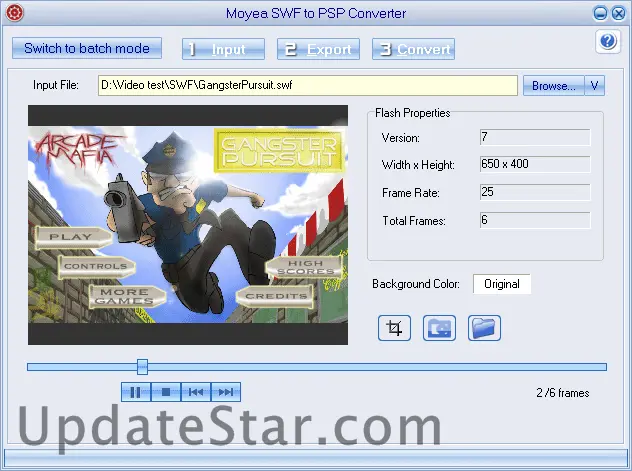632x471 pixels.
Task: Open the 3 Convert step tab
Action: pos(414,49)
